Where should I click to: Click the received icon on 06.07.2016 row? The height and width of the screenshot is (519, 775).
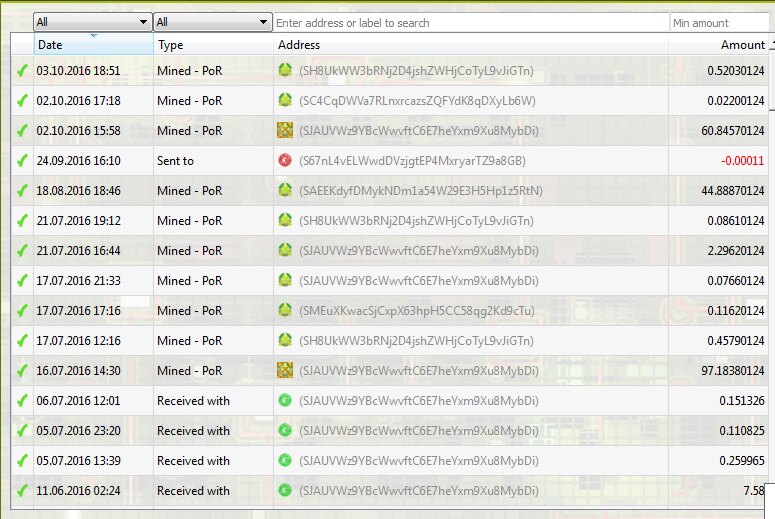pyautogui.click(x=285, y=401)
